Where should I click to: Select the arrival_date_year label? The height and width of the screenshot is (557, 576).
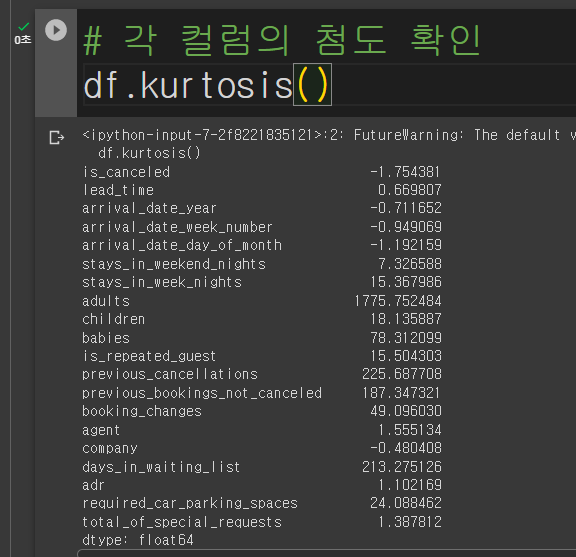[149, 209]
